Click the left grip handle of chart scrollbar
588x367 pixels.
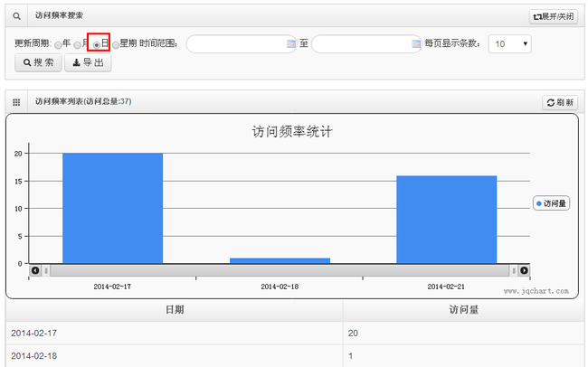(46, 270)
